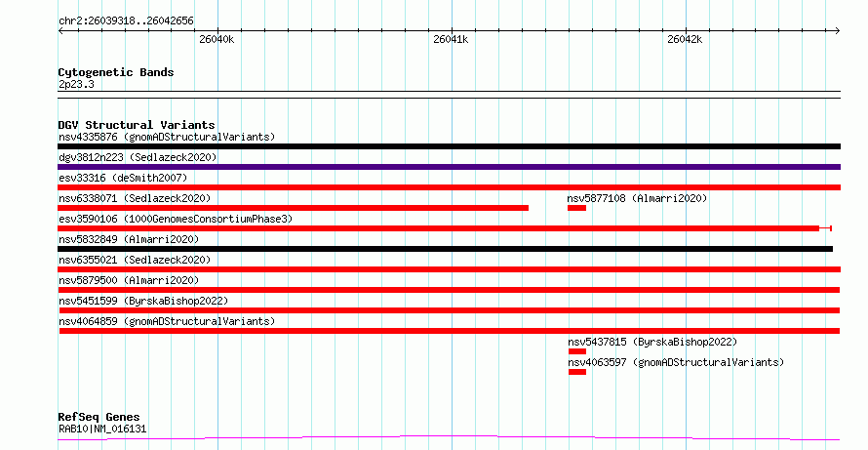Click the nsv4335876 gnomAD variant label
Image resolution: width=868 pixels, height=450 pixels.
167,137
